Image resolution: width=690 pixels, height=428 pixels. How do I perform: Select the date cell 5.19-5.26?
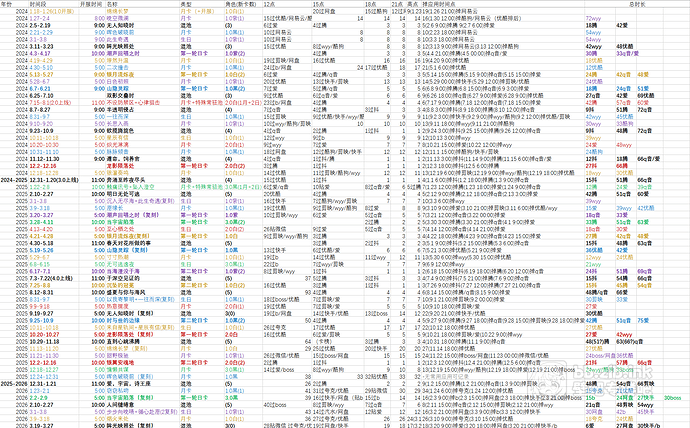coord(41,250)
